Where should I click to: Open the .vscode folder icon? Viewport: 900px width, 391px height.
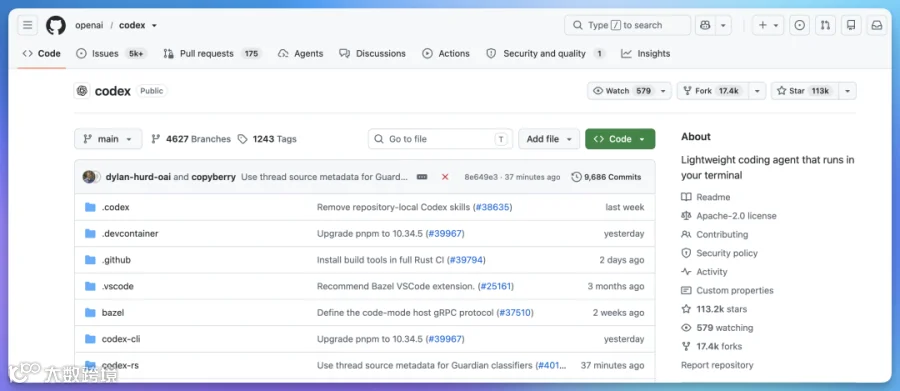click(90, 286)
